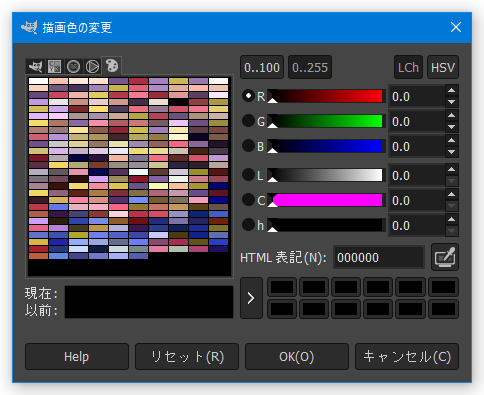Viewport: 484px width, 395px height.
Task: Select the L lightness radio button
Action: [248, 175]
